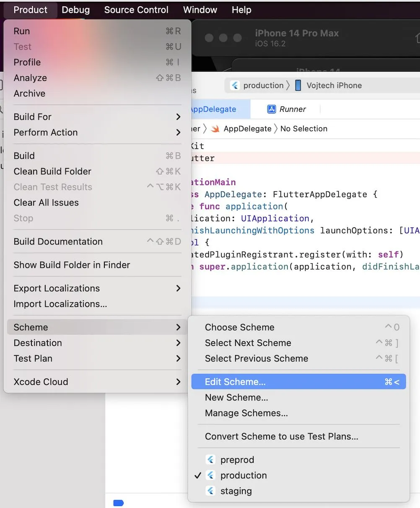Expand the Test Plan submenu
The height and width of the screenshot is (508, 420).
tap(97, 358)
